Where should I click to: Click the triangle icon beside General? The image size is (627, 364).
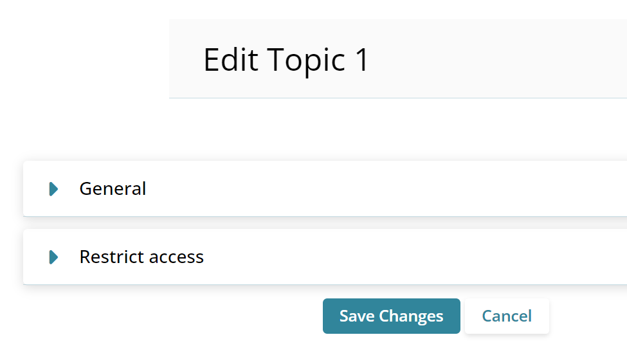(x=53, y=189)
